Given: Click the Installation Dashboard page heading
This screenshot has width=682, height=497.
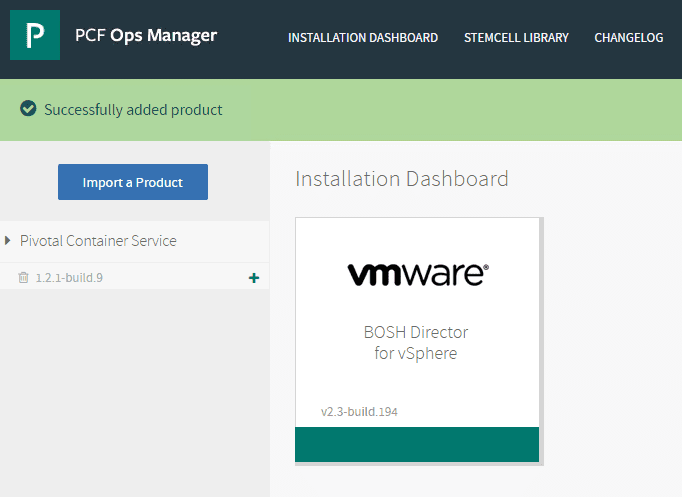Looking at the screenshot, I should pyautogui.click(x=402, y=179).
